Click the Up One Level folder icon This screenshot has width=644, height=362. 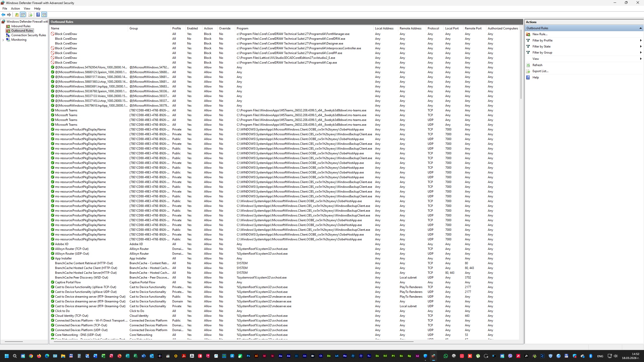pos(17,15)
